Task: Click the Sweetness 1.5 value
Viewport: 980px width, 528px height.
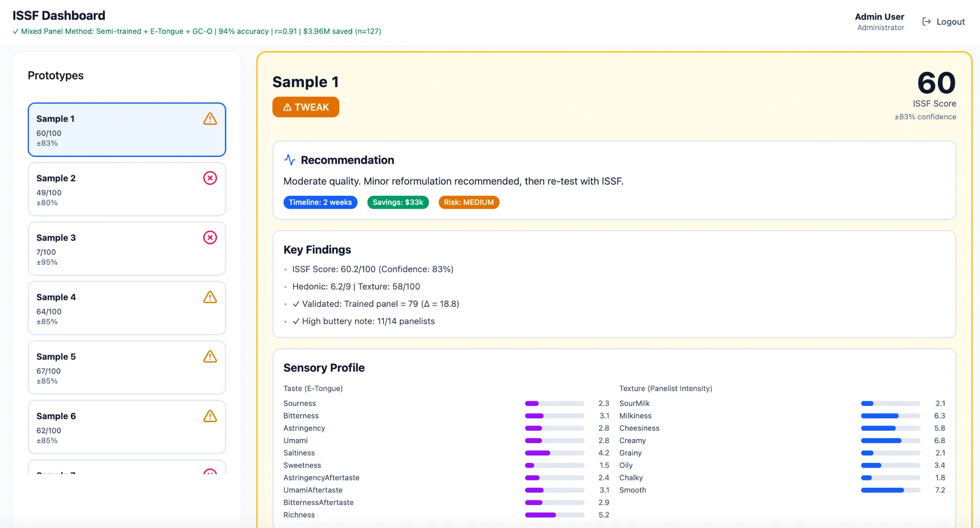Action: [604, 465]
